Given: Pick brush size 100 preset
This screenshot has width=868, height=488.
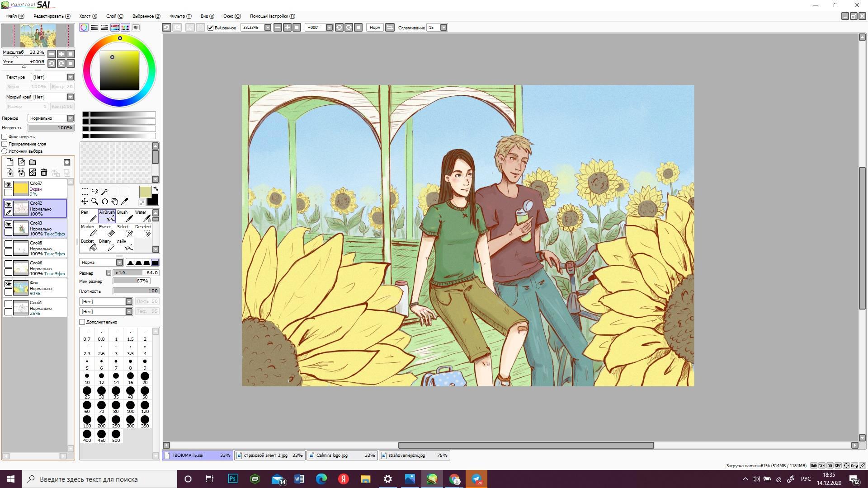Looking at the screenshot, I should [x=130, y=406].
